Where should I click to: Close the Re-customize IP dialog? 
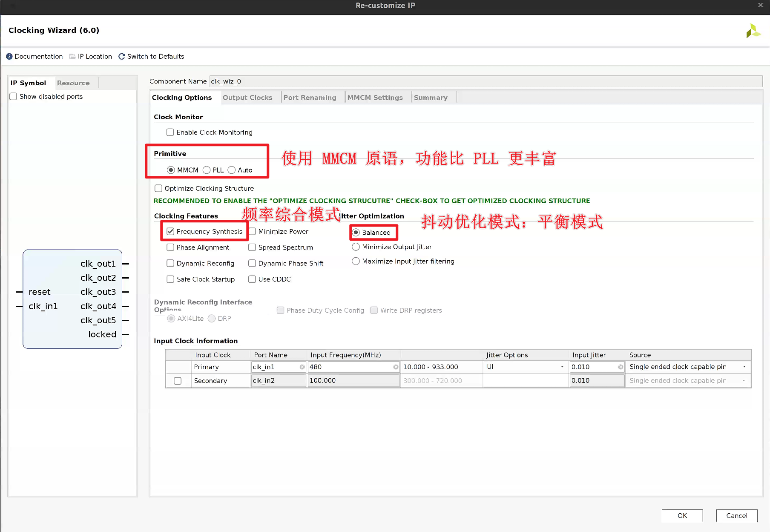click(x=760, y=5)
